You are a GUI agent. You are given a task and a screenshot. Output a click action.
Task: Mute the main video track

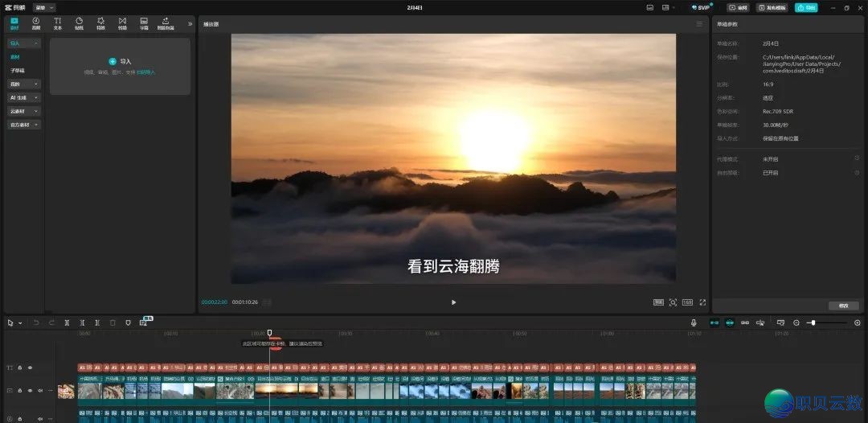(40, 390)
